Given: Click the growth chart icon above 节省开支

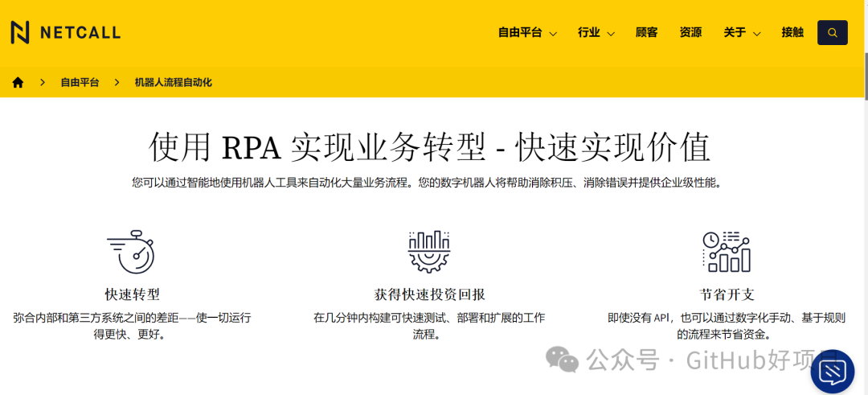Looking at the screenshot, I should [x=727, y=252].
